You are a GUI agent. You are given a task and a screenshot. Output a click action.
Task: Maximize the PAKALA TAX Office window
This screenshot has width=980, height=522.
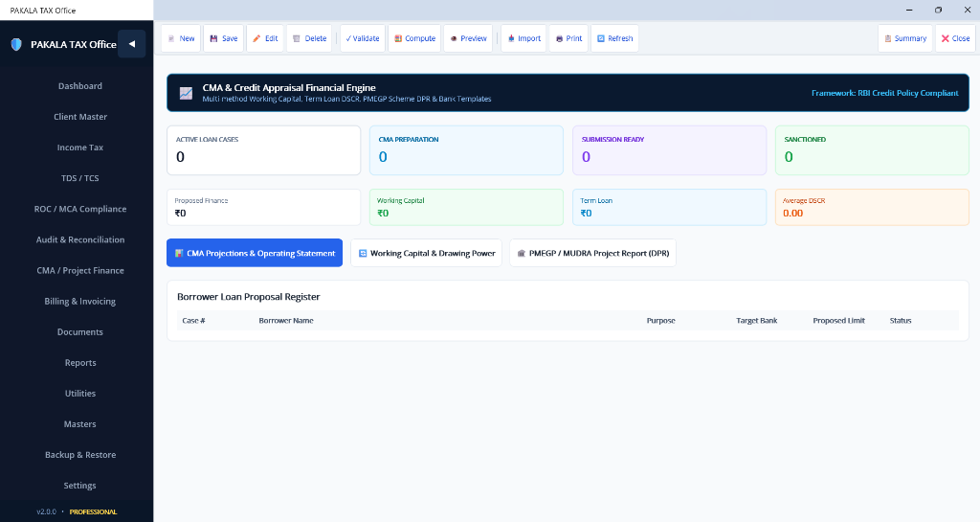click(938, 10)
